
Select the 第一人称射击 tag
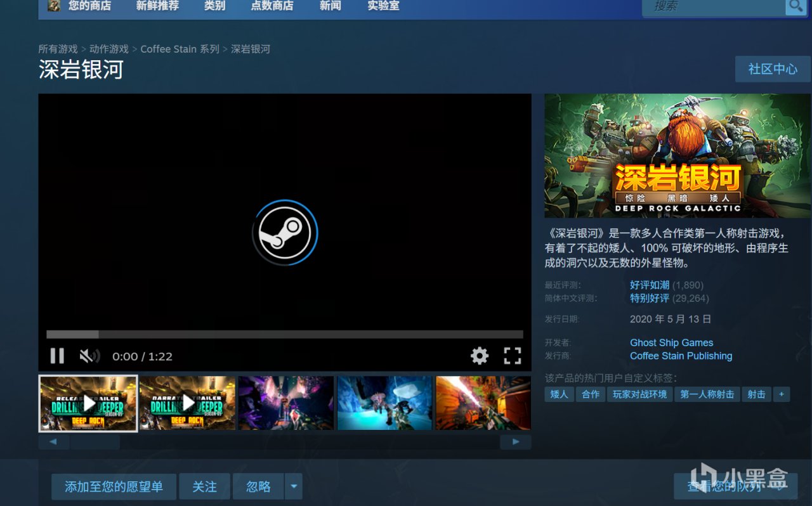click(707, 394)
